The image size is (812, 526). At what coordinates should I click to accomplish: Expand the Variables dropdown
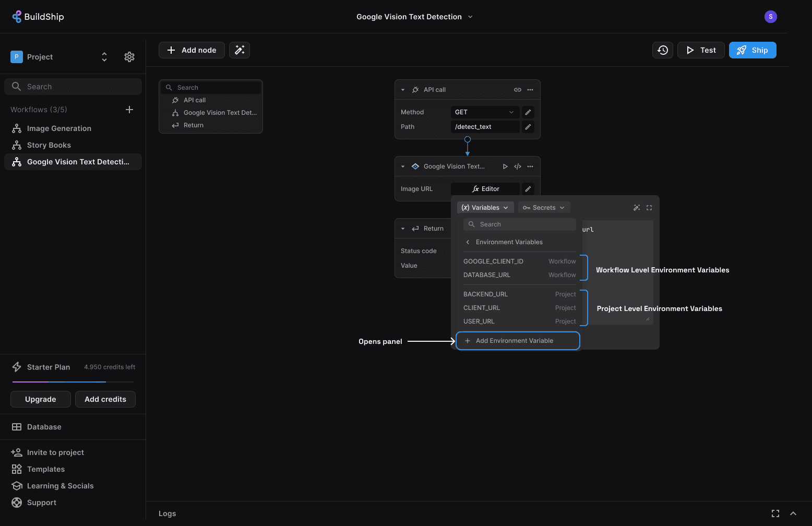(485, 208)
